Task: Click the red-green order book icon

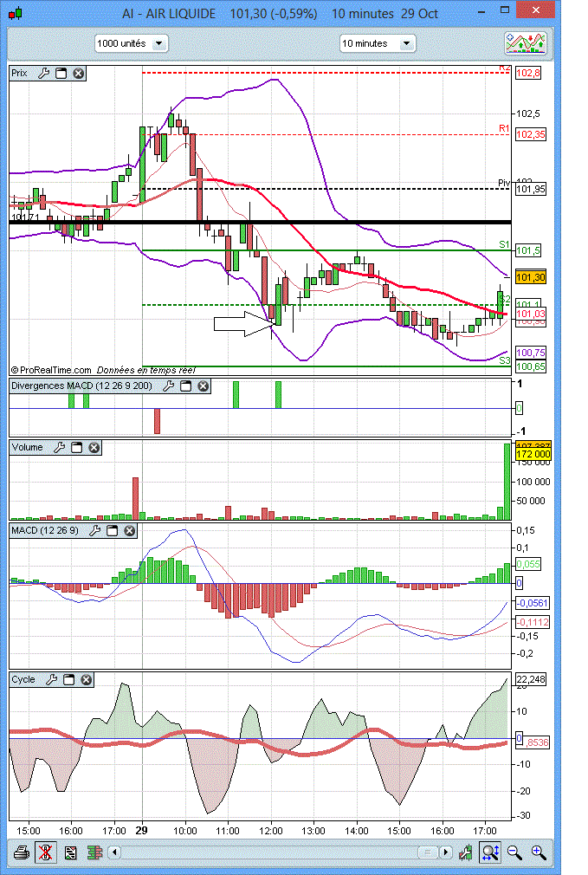Action: pyautogui.click(x=95, y=852)
